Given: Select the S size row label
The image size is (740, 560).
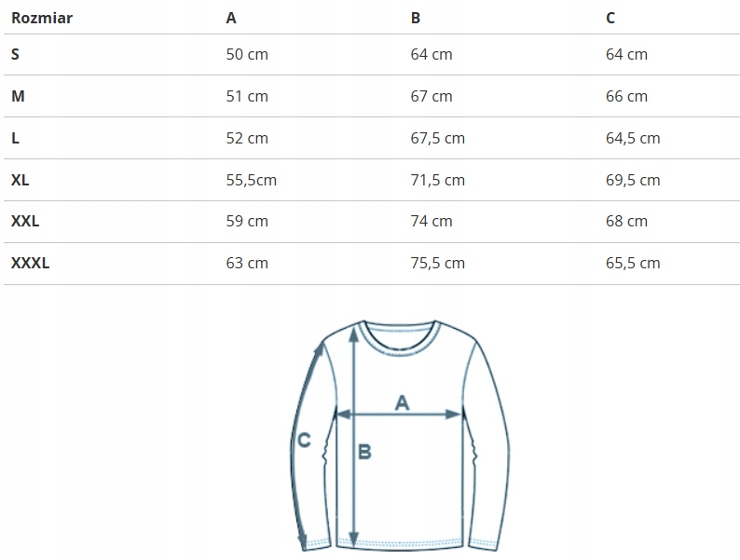Looking at the screenshot, I should point(15,54).
